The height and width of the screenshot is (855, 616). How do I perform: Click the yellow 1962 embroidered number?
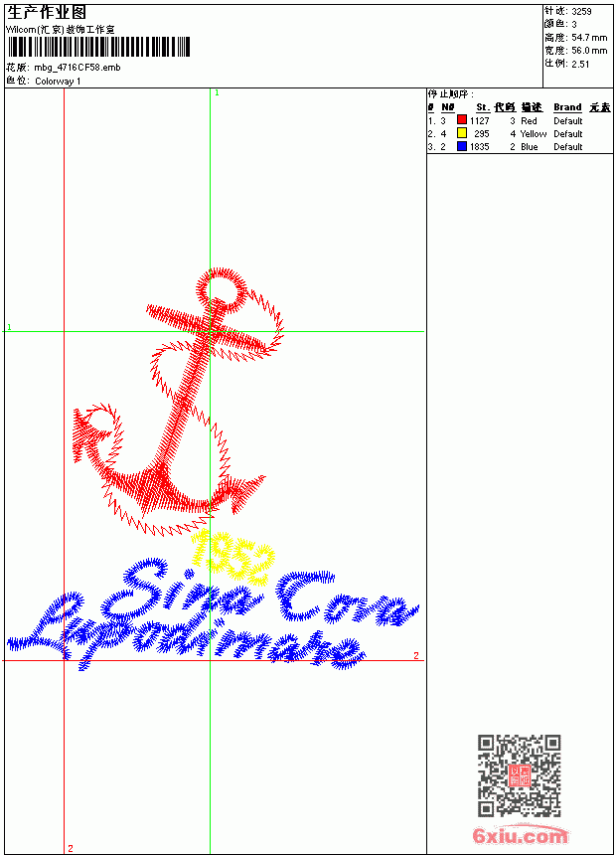point(232,556)
